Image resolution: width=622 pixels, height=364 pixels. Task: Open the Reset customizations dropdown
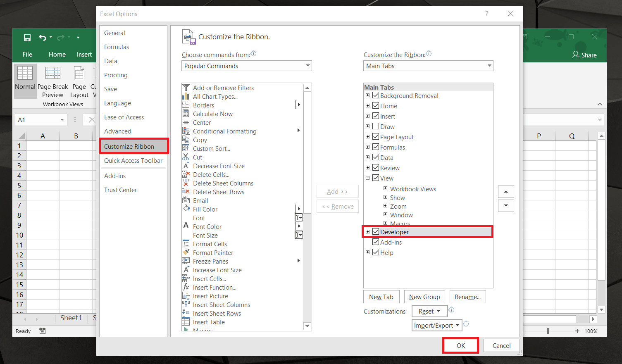[429, 311]
